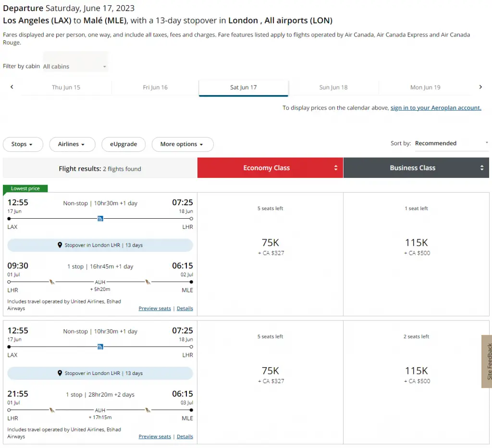Click the previous dates left arrow
This screenshot has width=492, height=448.
[12, 87]
